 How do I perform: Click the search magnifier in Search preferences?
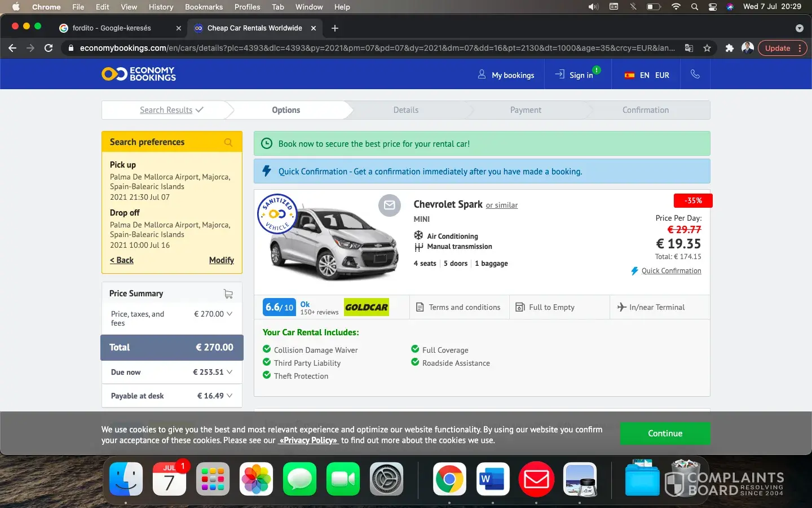pos(228,142)
